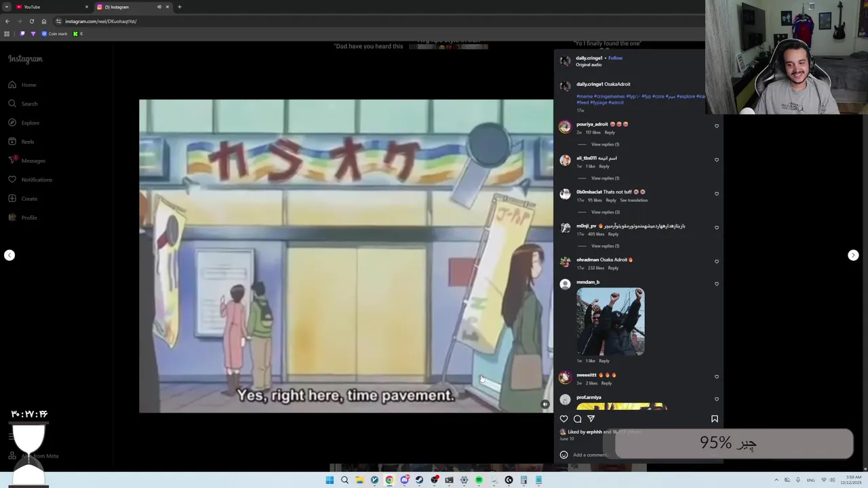
Task: Open Profile in Instagram sidebar
Action: click(x=22, y=218)
